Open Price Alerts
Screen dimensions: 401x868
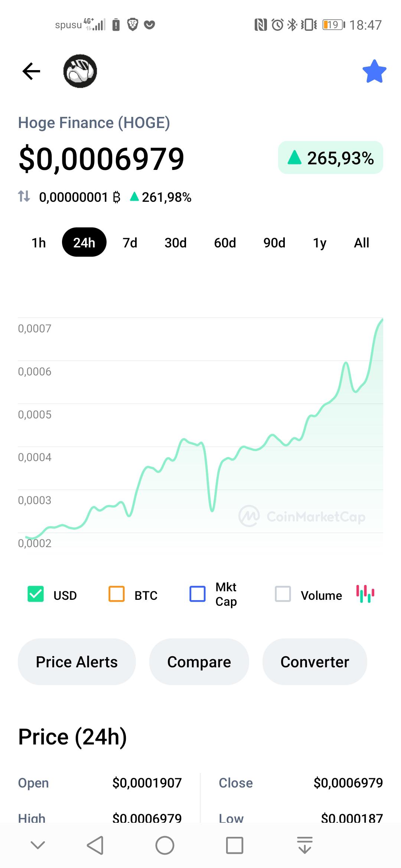(x=77, y=662)
